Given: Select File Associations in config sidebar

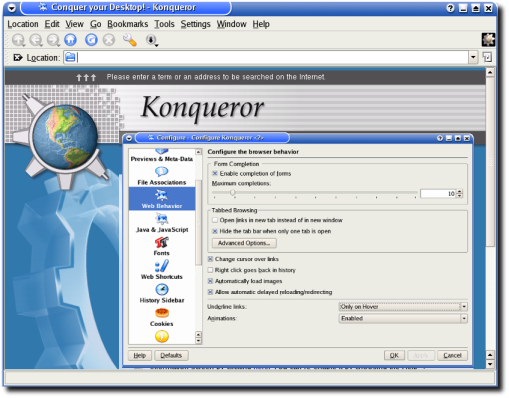Looking at the screenshot, I should pos(162,176).
